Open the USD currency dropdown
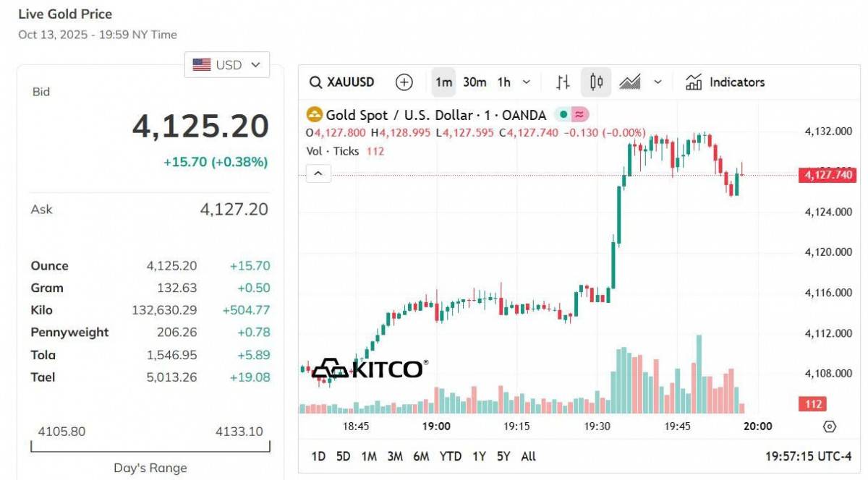The width and height of the screenshot is (868, 480). tap(226, 64)
